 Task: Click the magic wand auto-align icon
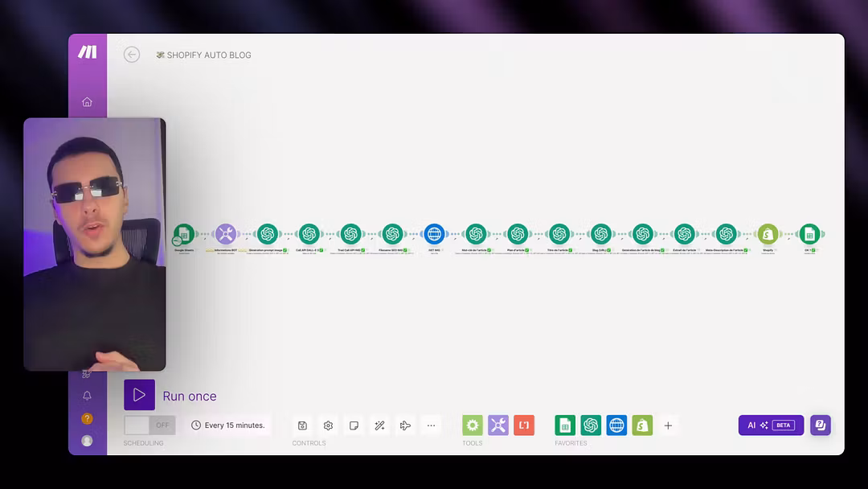pos(379,425)
